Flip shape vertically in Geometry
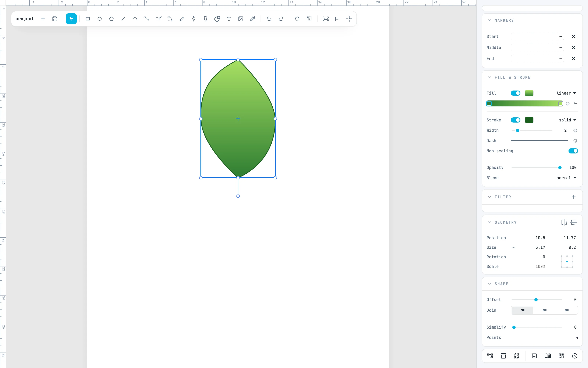The image size is (588, 368). tap(574, 222)
